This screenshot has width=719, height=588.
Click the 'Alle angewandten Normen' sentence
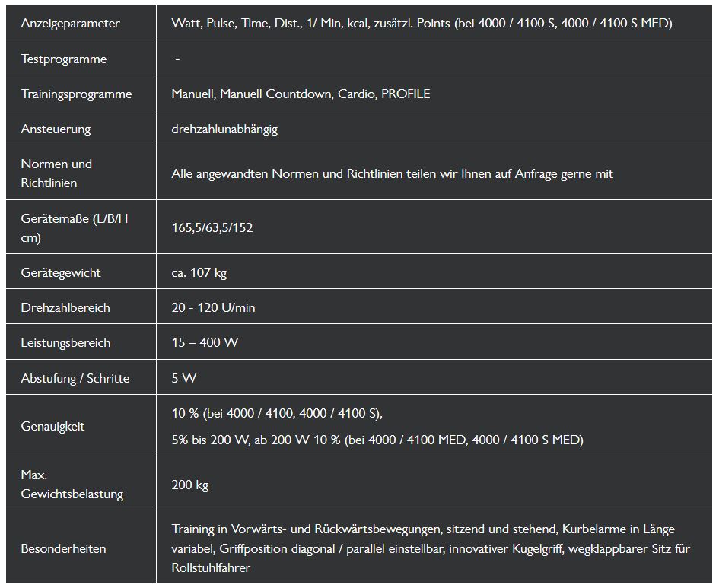pyautogui.click(x=392, y=174)
